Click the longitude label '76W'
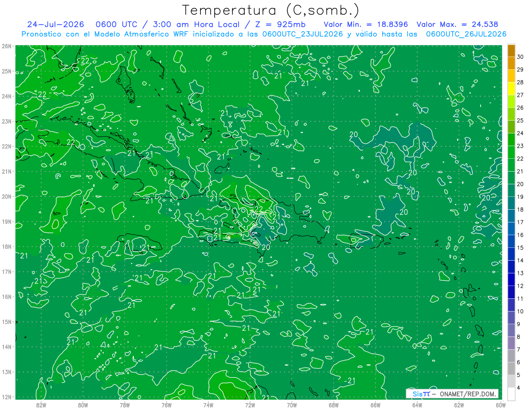532x411 pixels. pos(166,405)
